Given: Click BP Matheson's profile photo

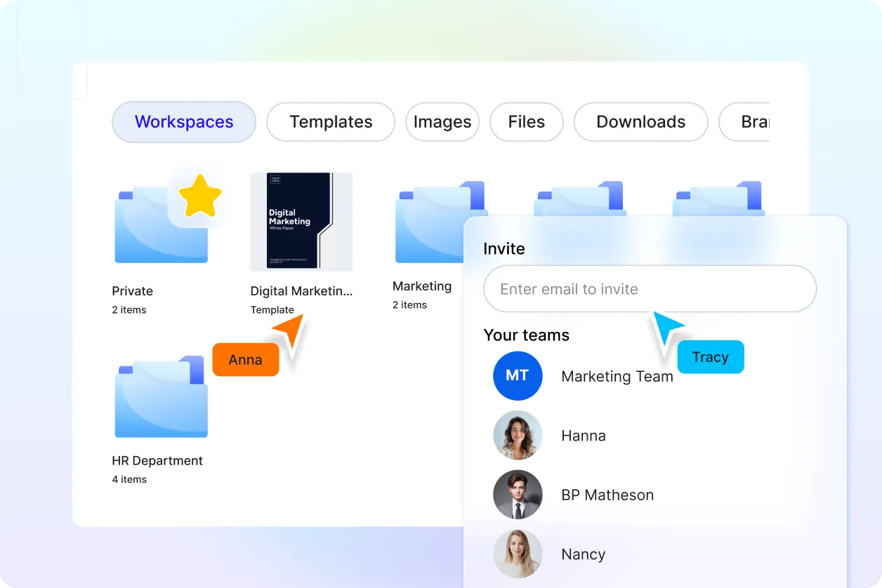Looking at the screenshot, I should tap(518, 495).
